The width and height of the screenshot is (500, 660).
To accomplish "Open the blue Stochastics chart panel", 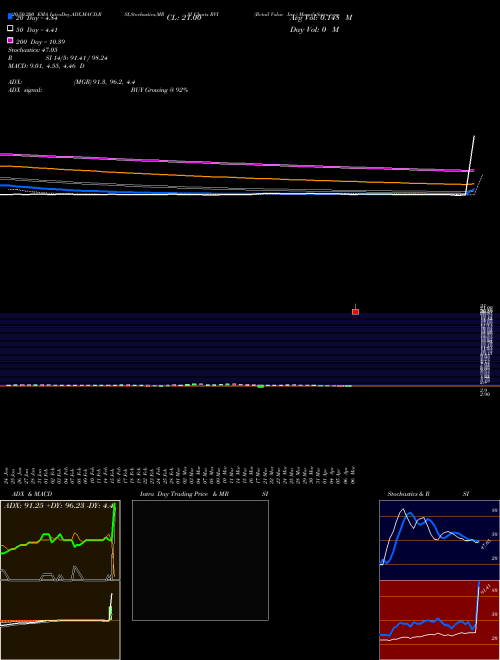I will coord(439,540).
